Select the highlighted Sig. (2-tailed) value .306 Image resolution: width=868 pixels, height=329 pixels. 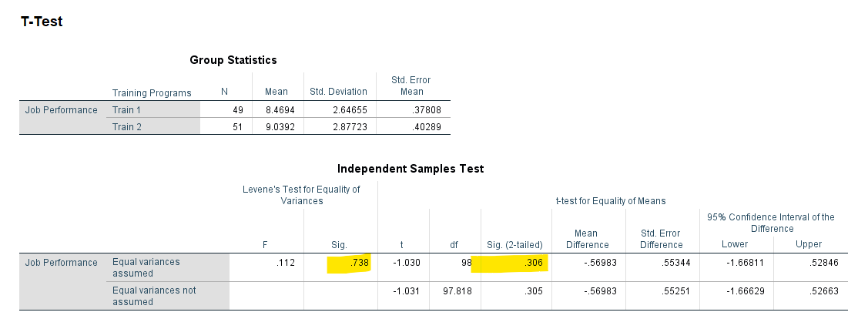point(530,263)
